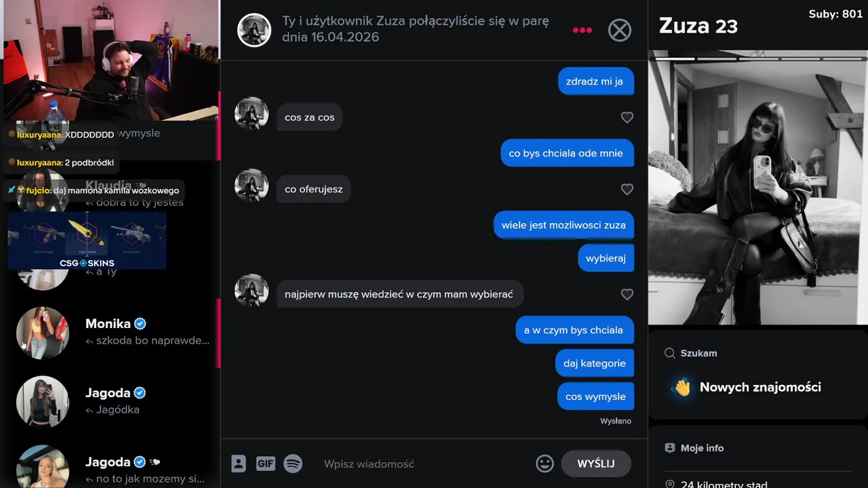868x488 pixels.
Task: Click the "Nowych znajomości" waving hand icon
Action: click(x=682, y=387)
